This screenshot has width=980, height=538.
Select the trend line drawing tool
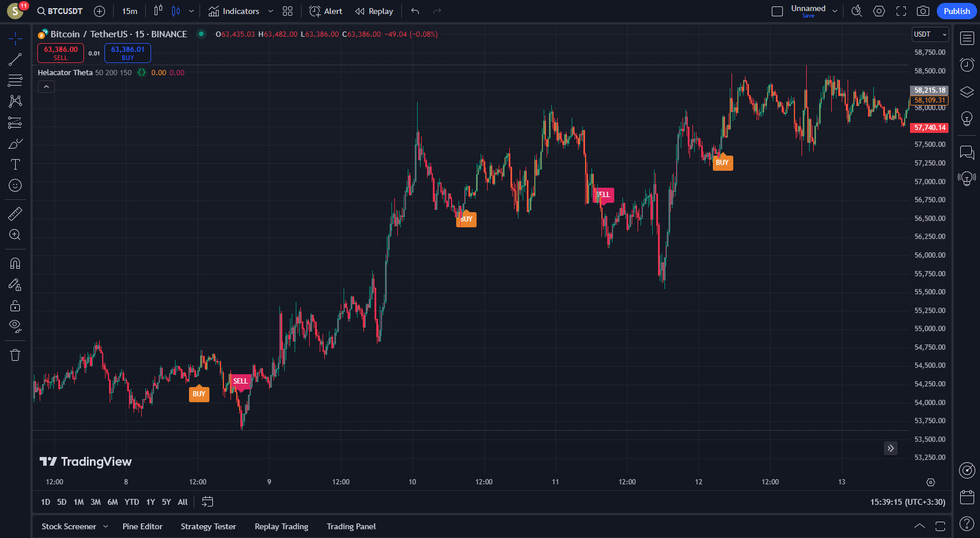click(15, 59)
